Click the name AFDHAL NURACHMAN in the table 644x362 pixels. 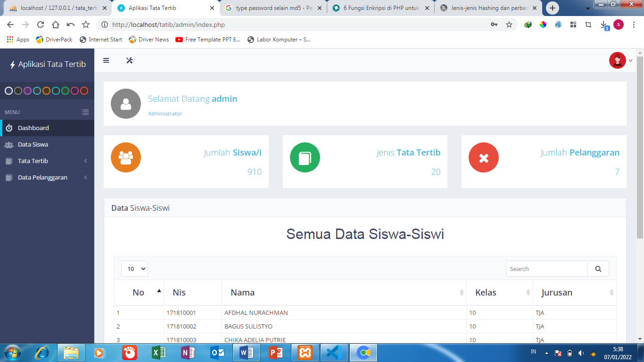tap(256, 313)
